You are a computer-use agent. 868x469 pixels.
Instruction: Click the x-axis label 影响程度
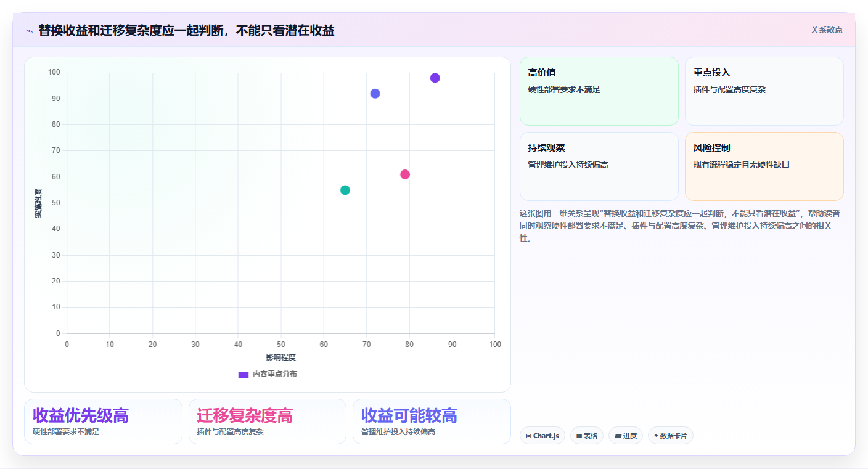pos(281,357)
